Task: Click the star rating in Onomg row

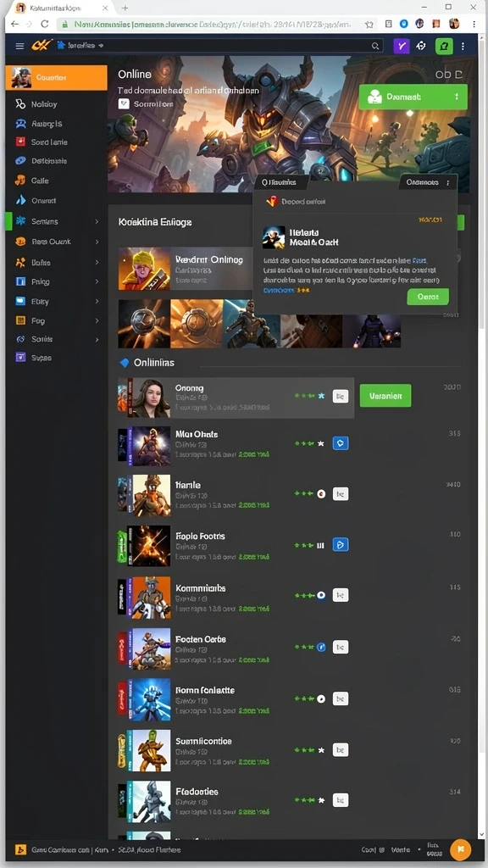Action: pos(310,396)
